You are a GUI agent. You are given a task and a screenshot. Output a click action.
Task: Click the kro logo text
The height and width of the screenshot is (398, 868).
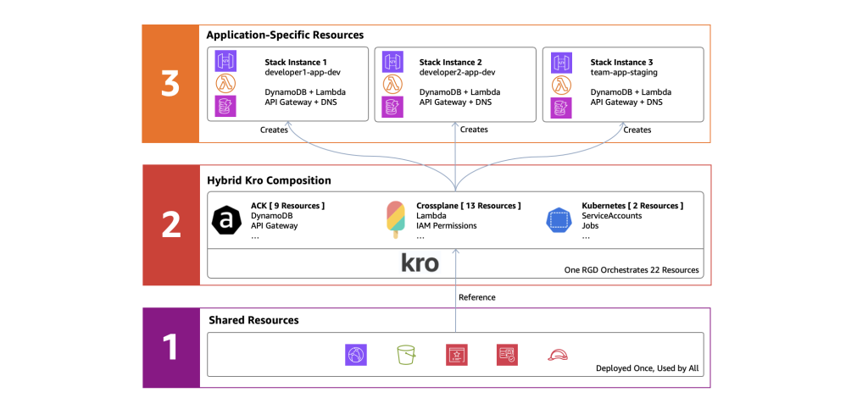point(420,263)
